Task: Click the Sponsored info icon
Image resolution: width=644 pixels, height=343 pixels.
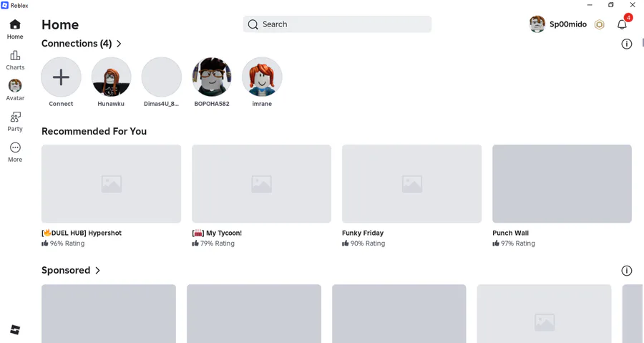Action: point(626,271)
